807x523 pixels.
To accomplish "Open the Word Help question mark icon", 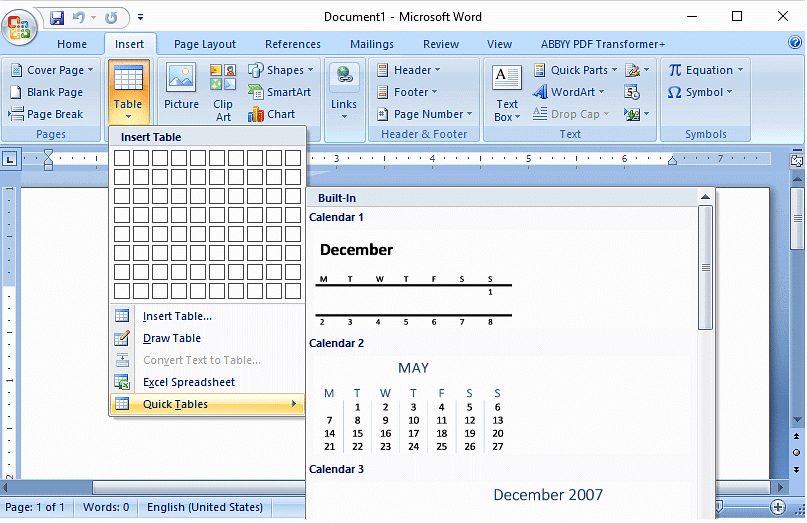I will (x=795, y=42).
